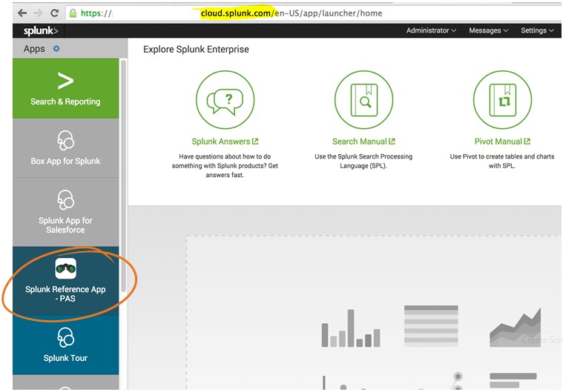
Task: Click the bar chart placeholder icon
Action: point(351,328)
